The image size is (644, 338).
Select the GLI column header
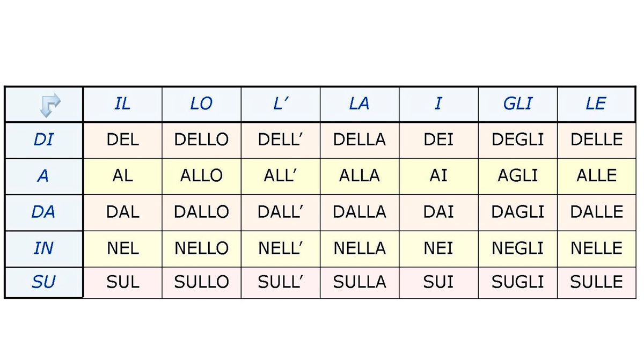(x=517, y=104)
